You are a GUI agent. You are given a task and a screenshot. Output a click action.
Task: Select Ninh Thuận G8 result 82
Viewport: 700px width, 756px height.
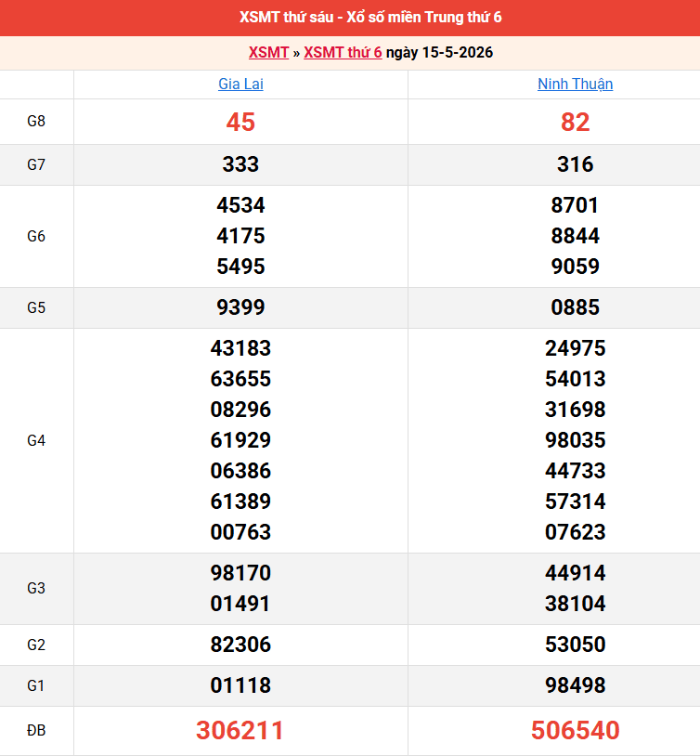click(576, 122)
